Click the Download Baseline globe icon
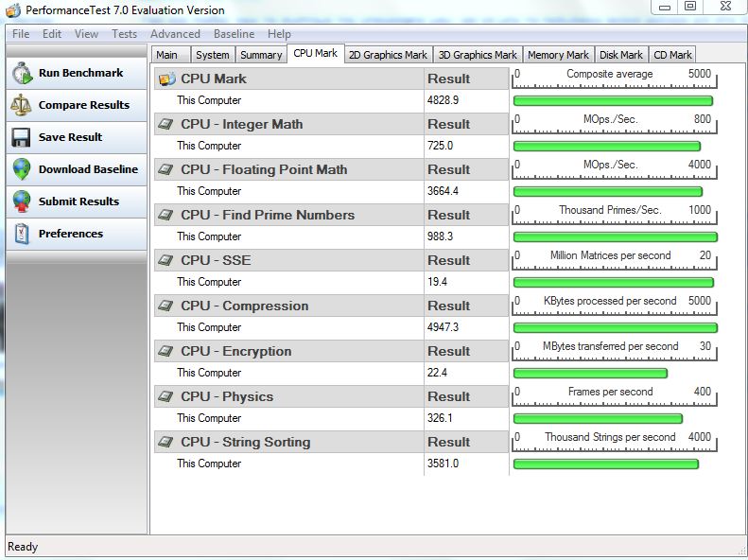The height and width of the screenshot is (560, 748). click(22, 169)
